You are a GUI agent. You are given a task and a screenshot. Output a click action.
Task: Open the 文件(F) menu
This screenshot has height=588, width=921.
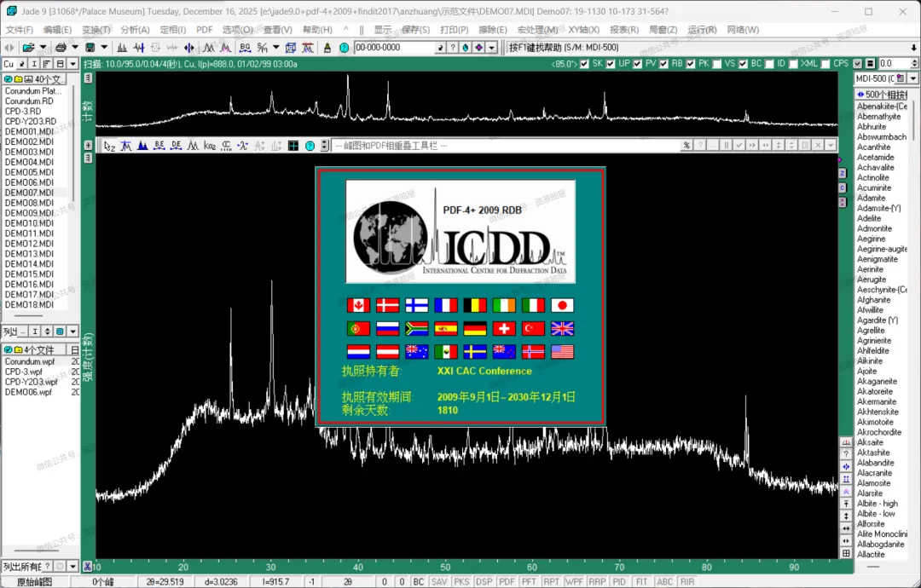pos(20,29)
